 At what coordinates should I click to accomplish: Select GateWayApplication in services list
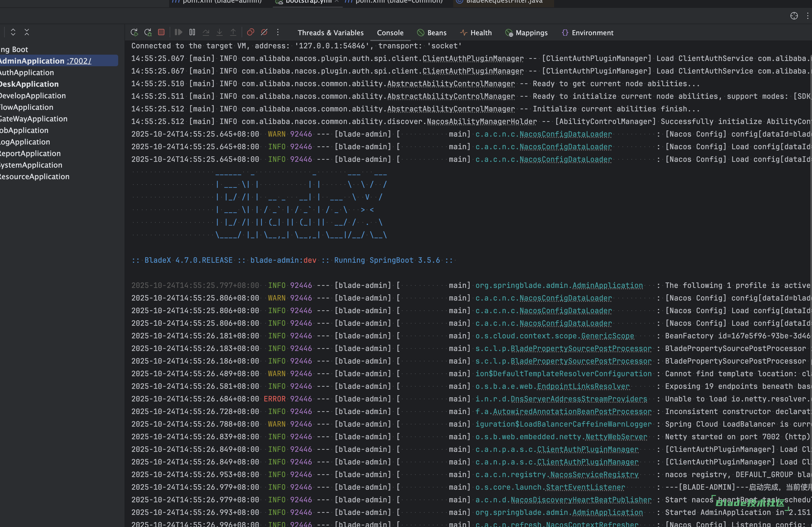pyautogui.click(x=33, y=119)
